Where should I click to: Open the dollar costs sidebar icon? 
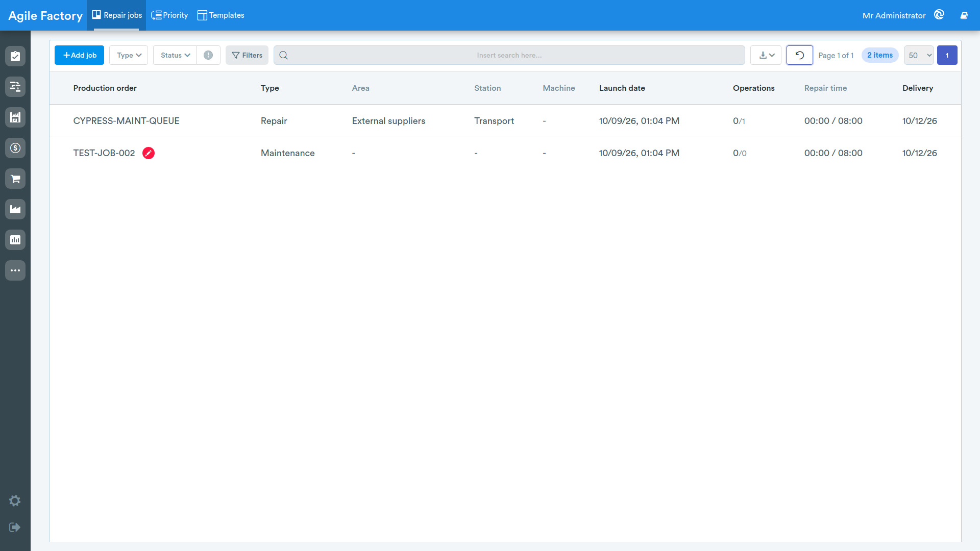(15, 148)
